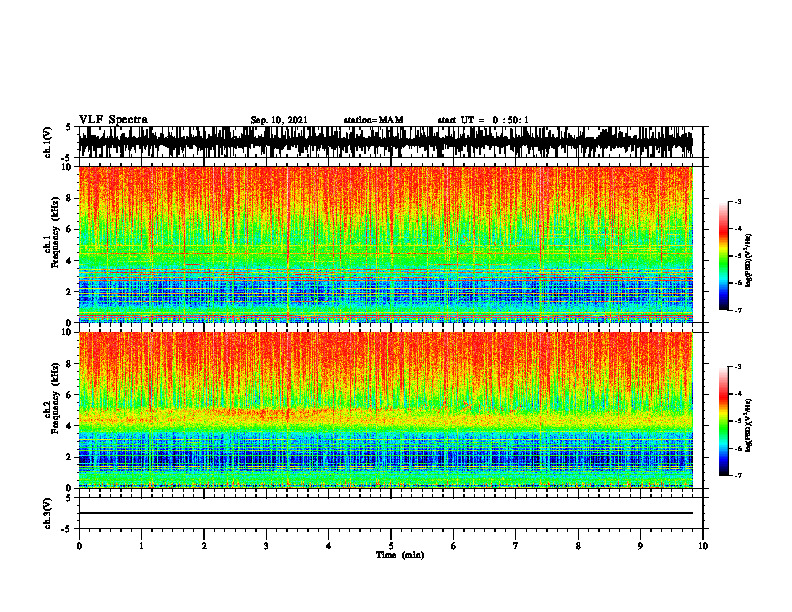The image size is (792, 612).
Task: Click the "Time (min)" axis title
Action: point(400,555)
